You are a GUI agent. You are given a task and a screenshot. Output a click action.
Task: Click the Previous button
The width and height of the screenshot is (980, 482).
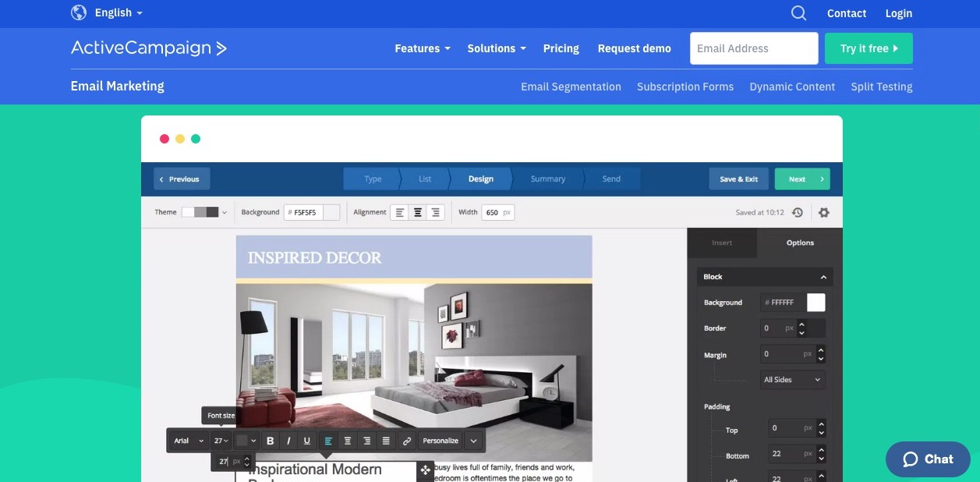(x=182, y=179)
